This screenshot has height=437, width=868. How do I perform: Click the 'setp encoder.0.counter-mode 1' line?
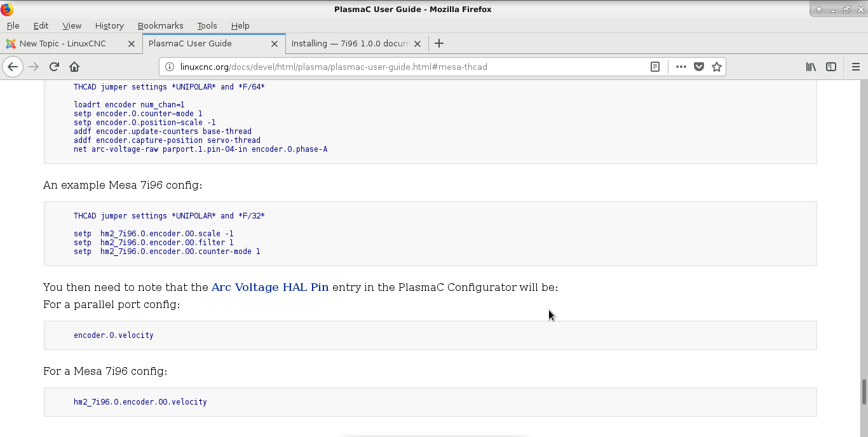pos(138,114)
